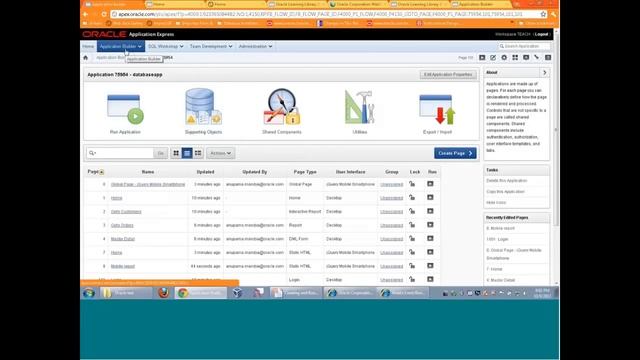
Task: Open Firefox from the taskbar
Action: (164, 293)
